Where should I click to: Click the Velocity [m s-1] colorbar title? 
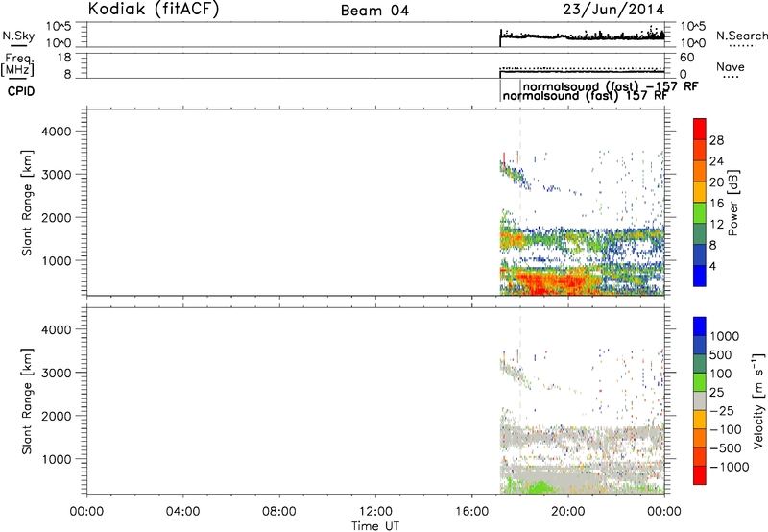[x=758, y=401]
